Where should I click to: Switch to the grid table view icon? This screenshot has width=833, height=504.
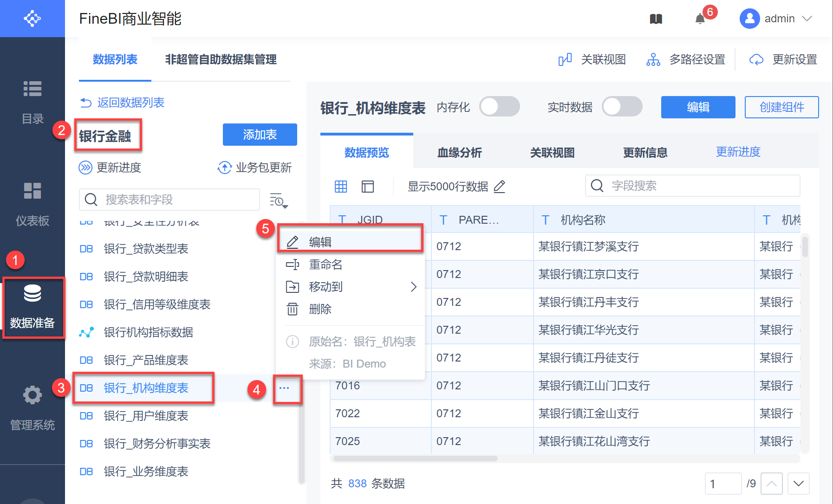[341, 187]
